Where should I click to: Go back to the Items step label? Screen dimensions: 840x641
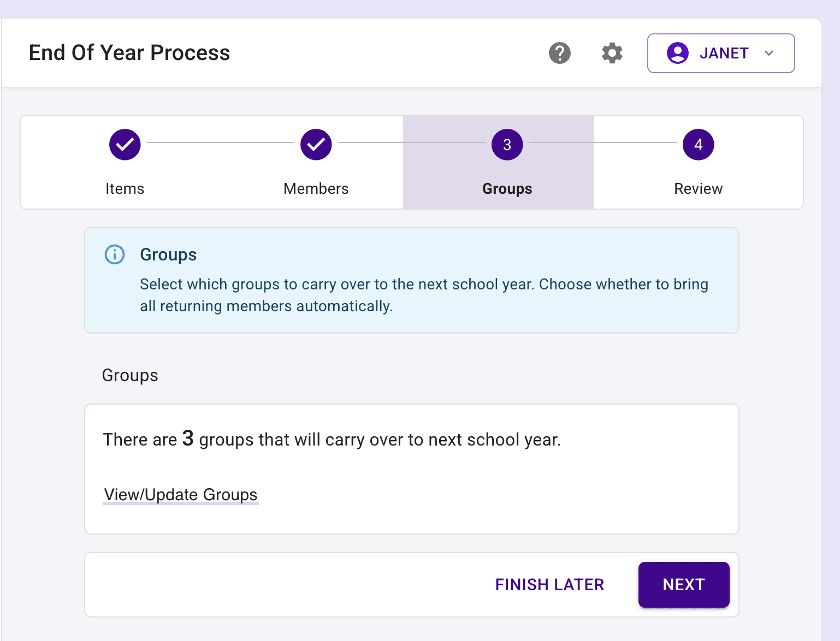pos(125,188)
